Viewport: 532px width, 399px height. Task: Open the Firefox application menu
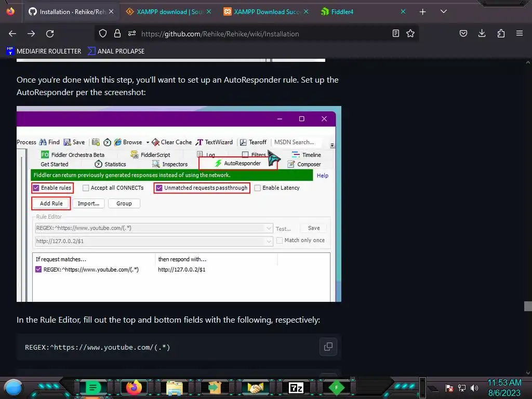[520, 33]
